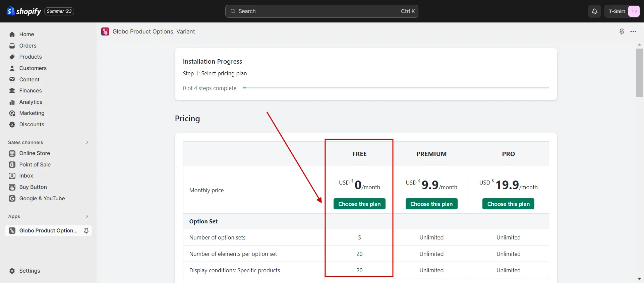Click the Buy Button icon
Screen dimensions: 644x283
[x=12, y=187]
